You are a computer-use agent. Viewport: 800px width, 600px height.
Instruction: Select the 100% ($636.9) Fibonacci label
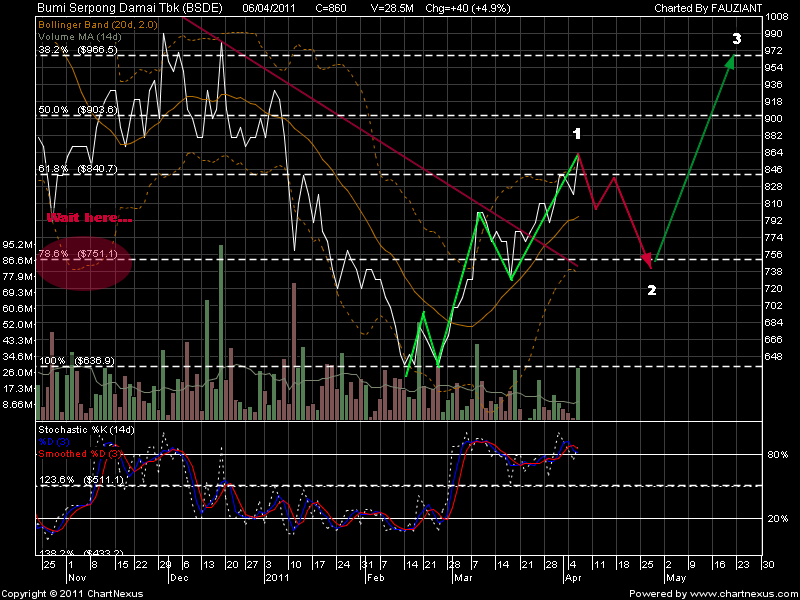(x=77, y=361)
